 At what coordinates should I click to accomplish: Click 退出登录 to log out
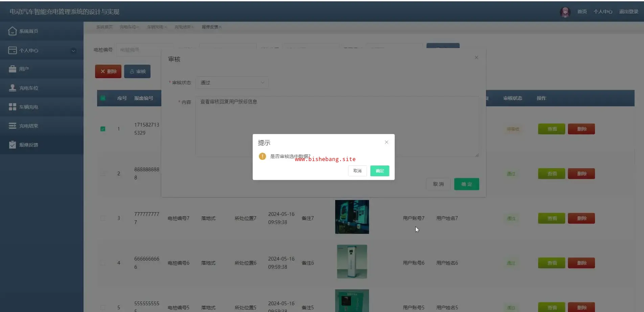coord(629,12)
